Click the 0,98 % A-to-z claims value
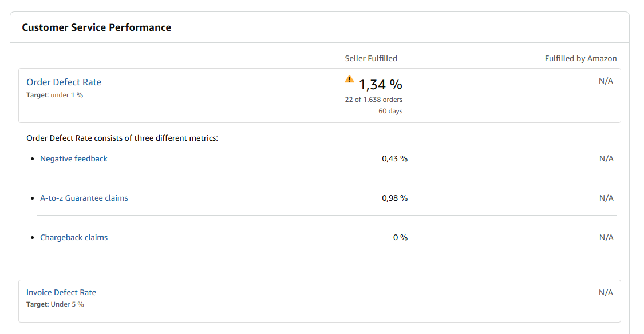This screenshot has width=644, height=334. coord(394,198)
